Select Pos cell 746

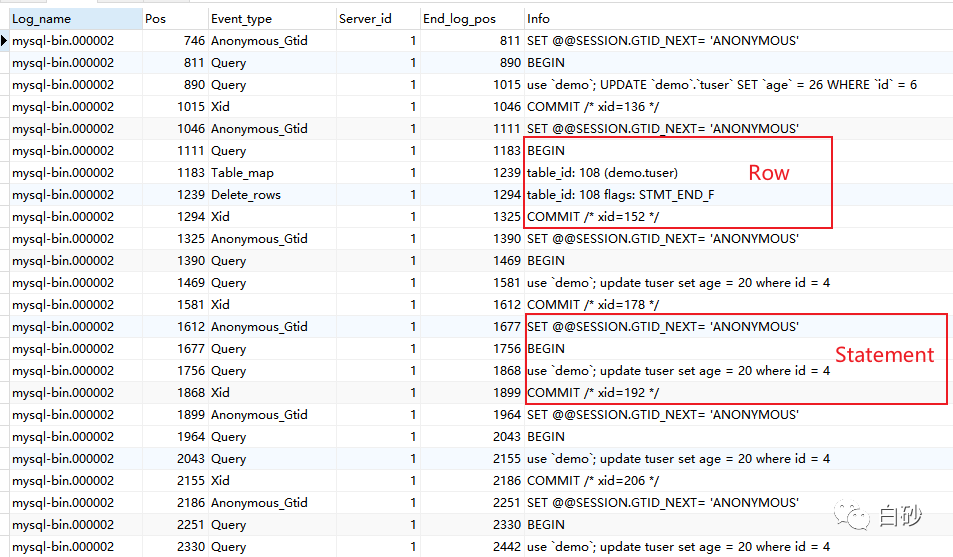pyautogui.click(x=175, y=41)
